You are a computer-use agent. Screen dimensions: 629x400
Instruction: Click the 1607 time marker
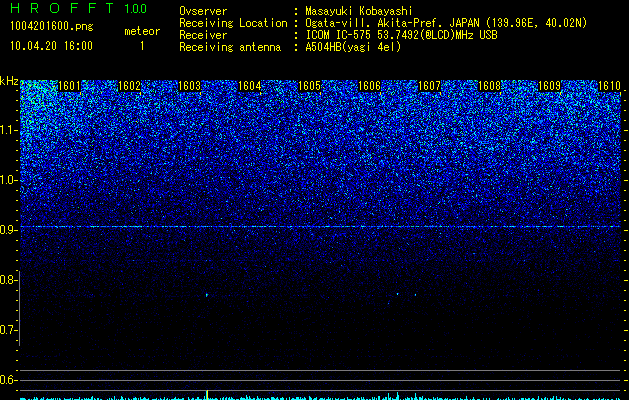pyautogui.click(x=429, y=86)
